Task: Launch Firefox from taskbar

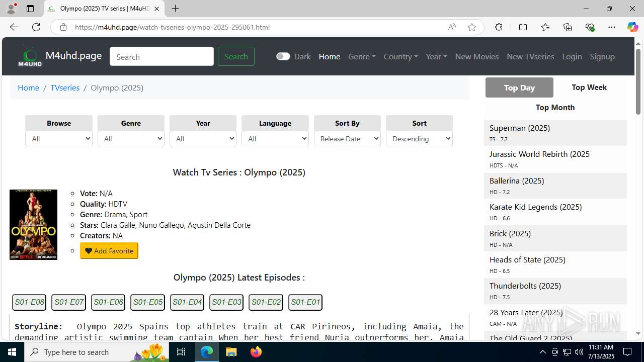Action: pyautogui.click(x=256, y=352)
